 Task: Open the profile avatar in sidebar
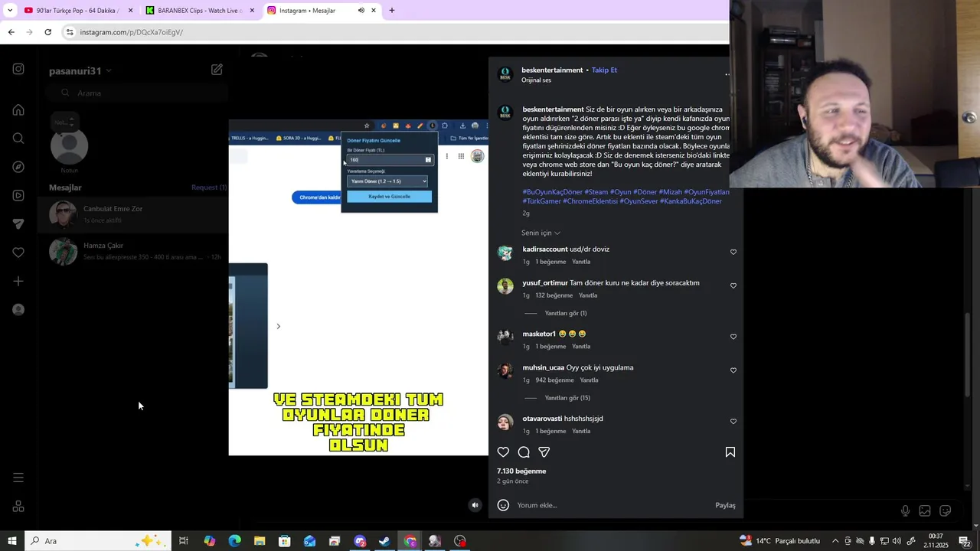pyautogui.click(x=18, y=310)
